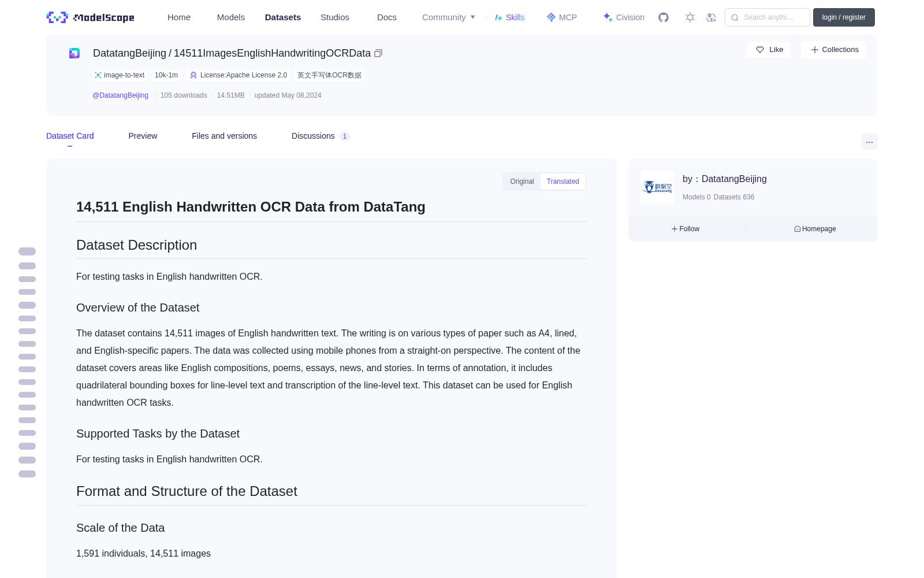Click the Dataset Description heading
Screen dimensions: 924x578
[136, 245]
